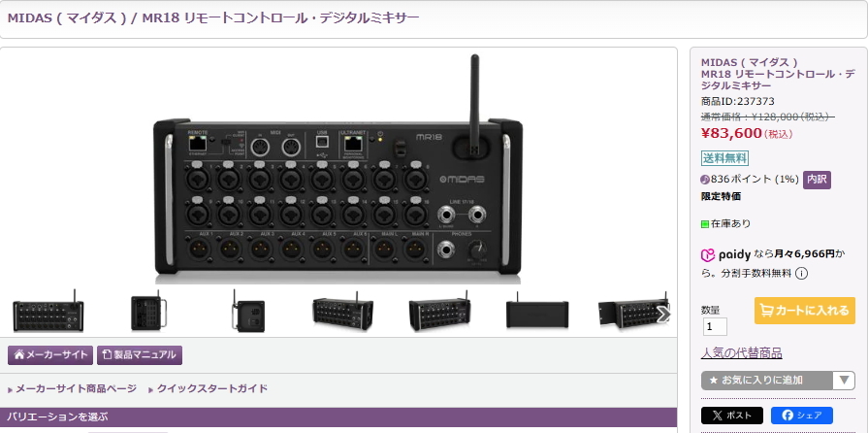
Task: Open the 製品マニュアル button
Action: pos(140,354)
